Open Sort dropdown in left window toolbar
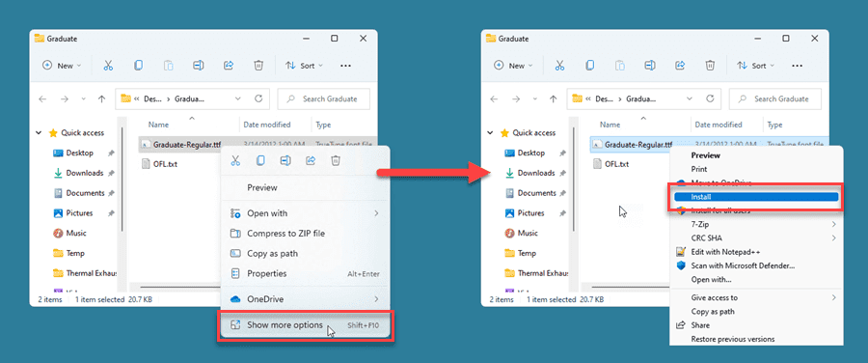This screenshot has height=363, width=868. tap(304, 66)
